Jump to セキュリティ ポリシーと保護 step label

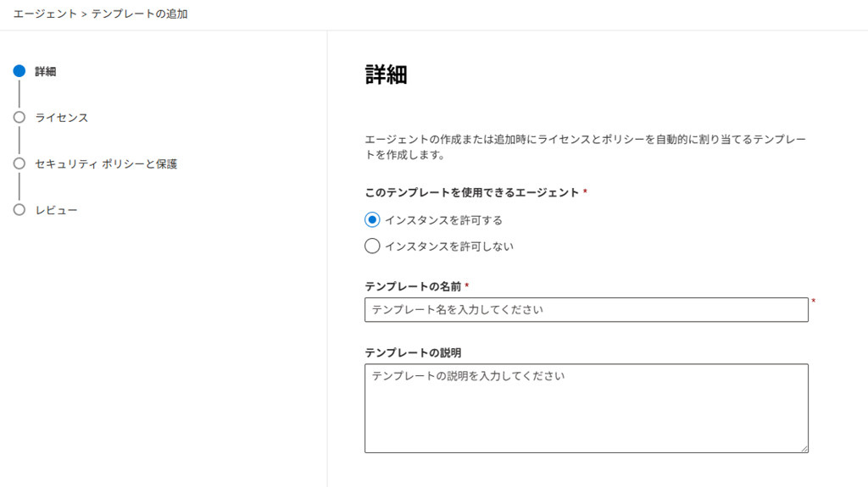point(106,163)
